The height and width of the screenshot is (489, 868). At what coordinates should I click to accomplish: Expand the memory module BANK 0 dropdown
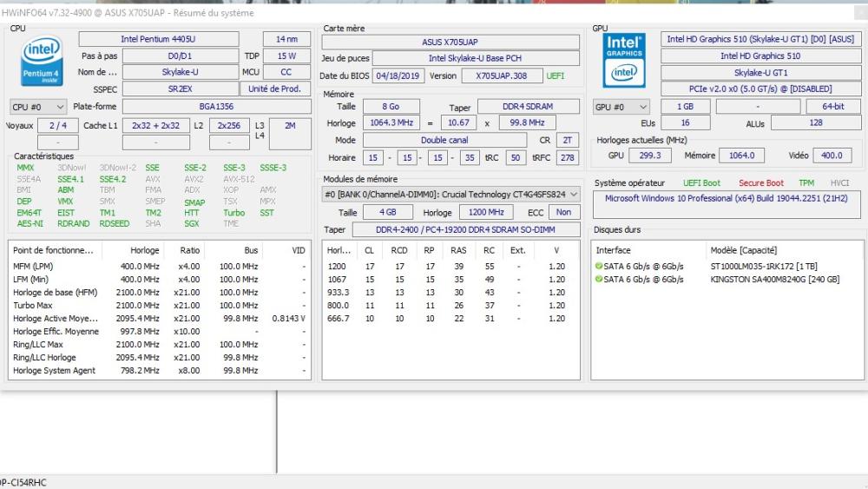click(451, 195)
